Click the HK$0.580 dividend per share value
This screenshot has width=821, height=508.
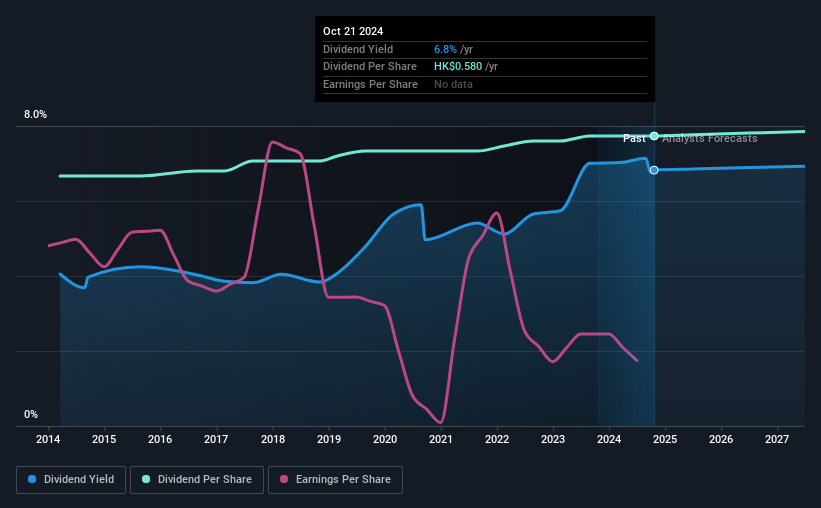coord(458,67)
